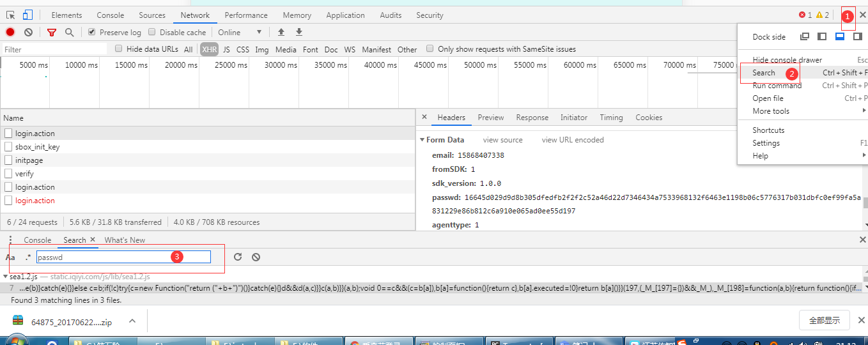Filter requests by Img type
This screenshot has width=868, height=345.
pos(262,49)
